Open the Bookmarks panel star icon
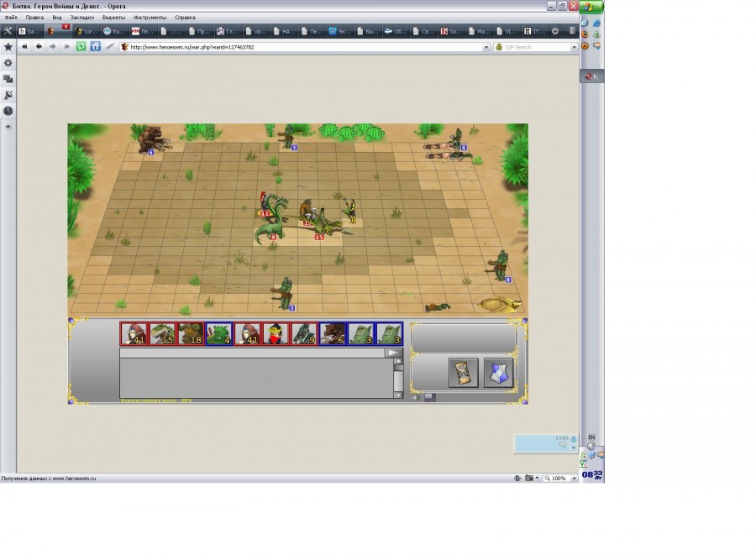 [8, 47]
